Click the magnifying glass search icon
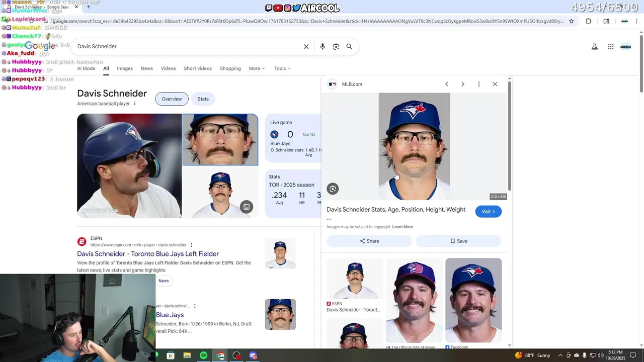The height and width of the screenshot is (362, 644). coord(349,46)
